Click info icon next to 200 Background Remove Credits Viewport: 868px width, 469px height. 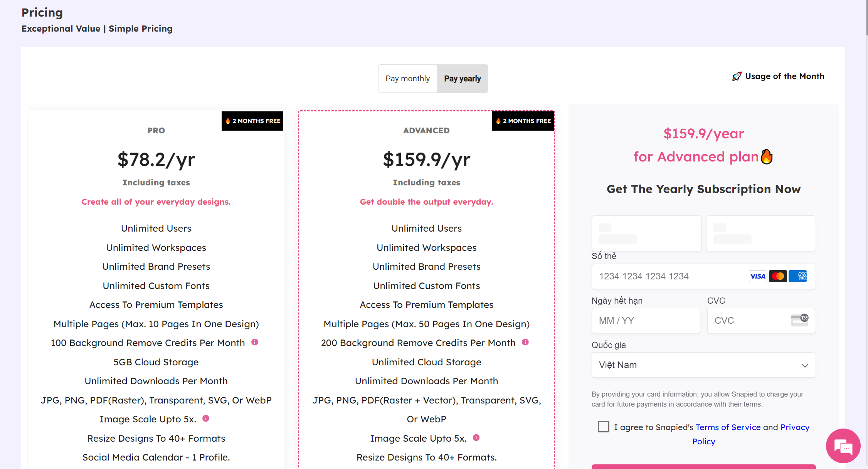(525, 342)
